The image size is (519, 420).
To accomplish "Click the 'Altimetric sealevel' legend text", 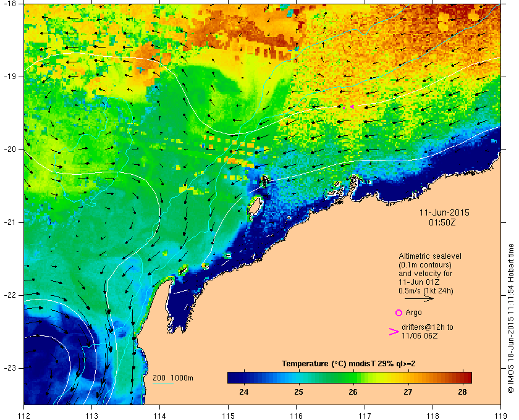I will click(x=430, y=256).
